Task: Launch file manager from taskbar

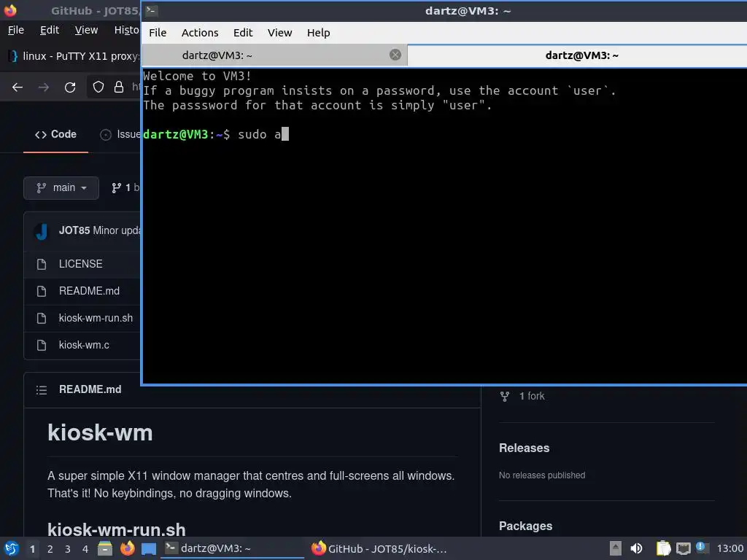Action: point(105,548)
